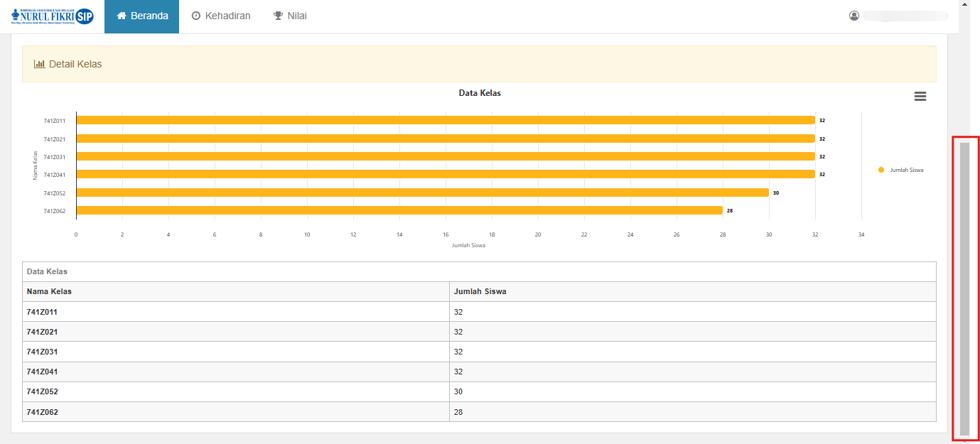Open the chart hamburger context menu

(x=920, y=97)
